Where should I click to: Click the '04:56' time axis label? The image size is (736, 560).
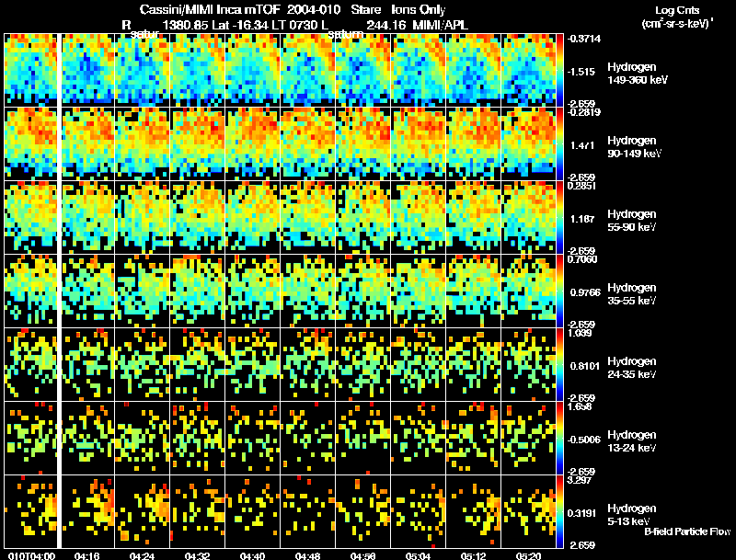(x=362, y=556)
